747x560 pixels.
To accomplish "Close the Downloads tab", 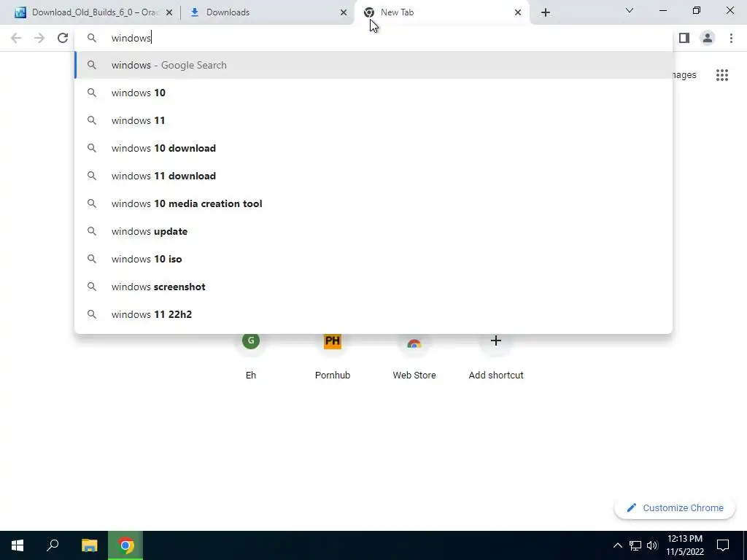I will tap(344, 12).
